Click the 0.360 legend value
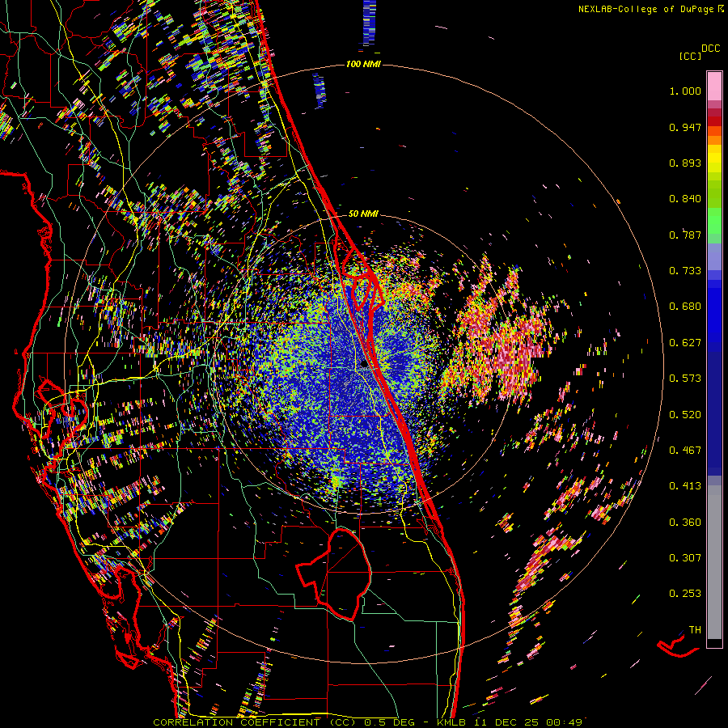This screenshot has height=728, width=728. [685, 523]
